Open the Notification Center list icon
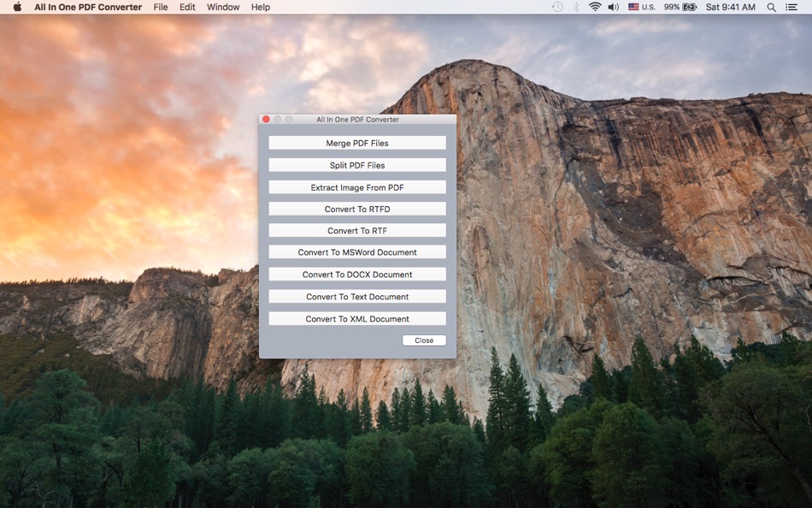Viewport: 812px width, 508px height. pos(791,7)
